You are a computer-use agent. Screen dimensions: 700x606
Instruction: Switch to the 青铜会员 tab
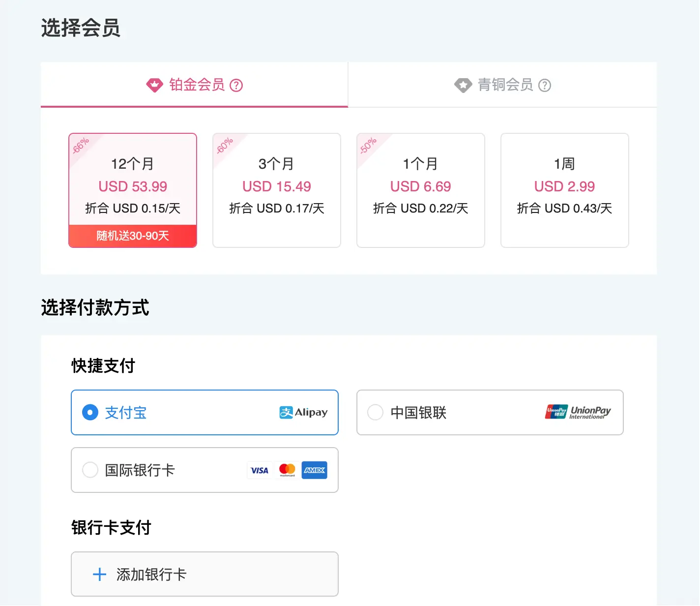(x=502, y=85)
